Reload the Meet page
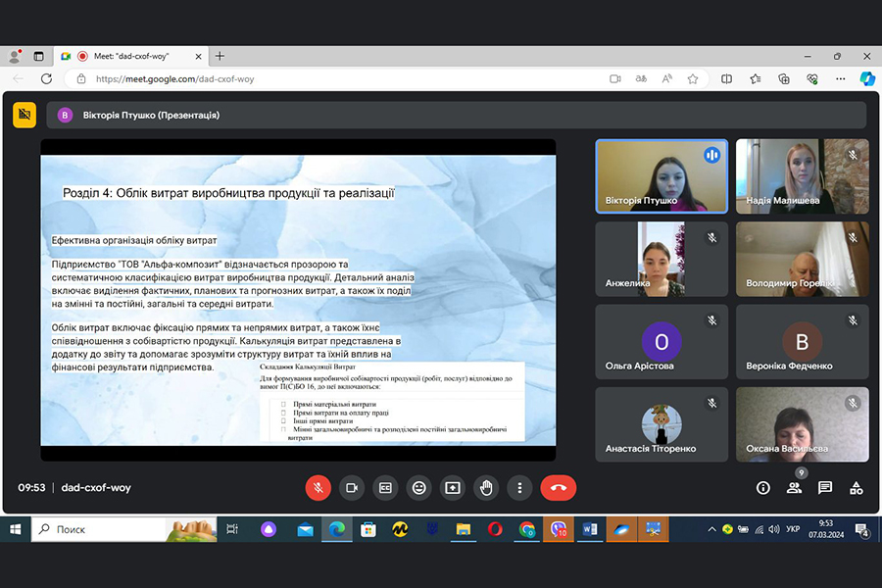The width and height of the screenshot is (882, 588). 46,78
